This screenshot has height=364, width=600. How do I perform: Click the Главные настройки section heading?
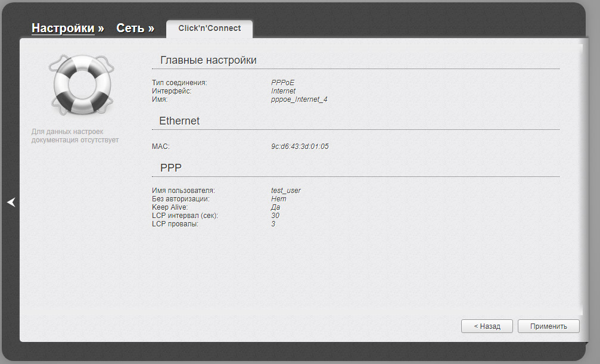tap(208, 60)
